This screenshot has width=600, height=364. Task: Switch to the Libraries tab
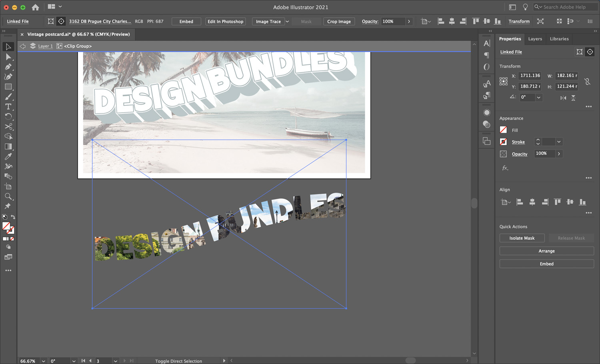559,39
